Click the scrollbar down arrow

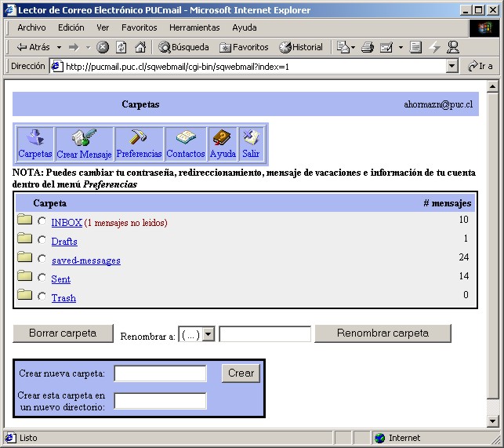tap(493, 421)
